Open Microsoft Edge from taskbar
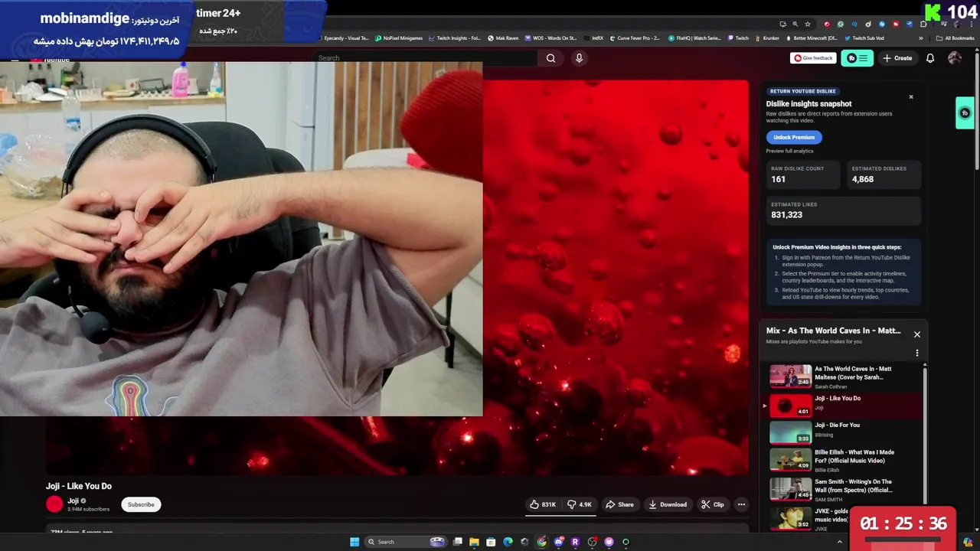 (508, 542)
